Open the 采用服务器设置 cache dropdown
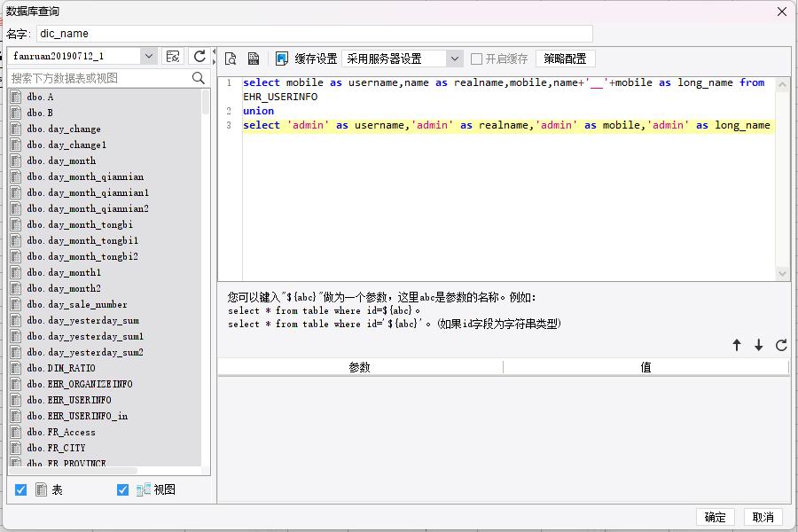The image size is (798, 532). [x=454, y=59]
